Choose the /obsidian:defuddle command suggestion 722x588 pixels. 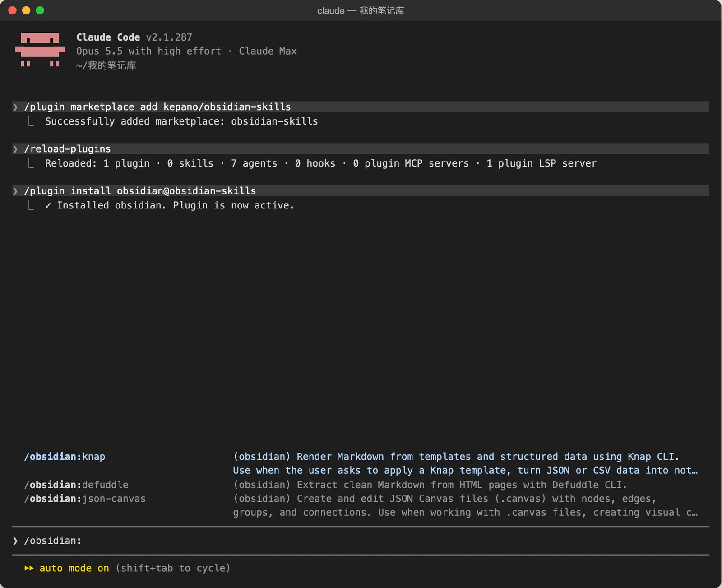coord(76,485)
